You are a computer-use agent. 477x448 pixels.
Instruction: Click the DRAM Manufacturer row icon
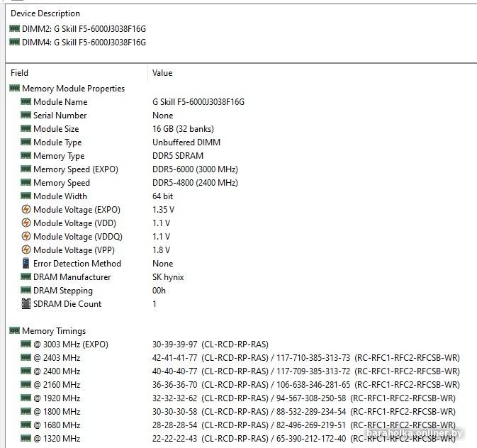[x=26, y=276]
